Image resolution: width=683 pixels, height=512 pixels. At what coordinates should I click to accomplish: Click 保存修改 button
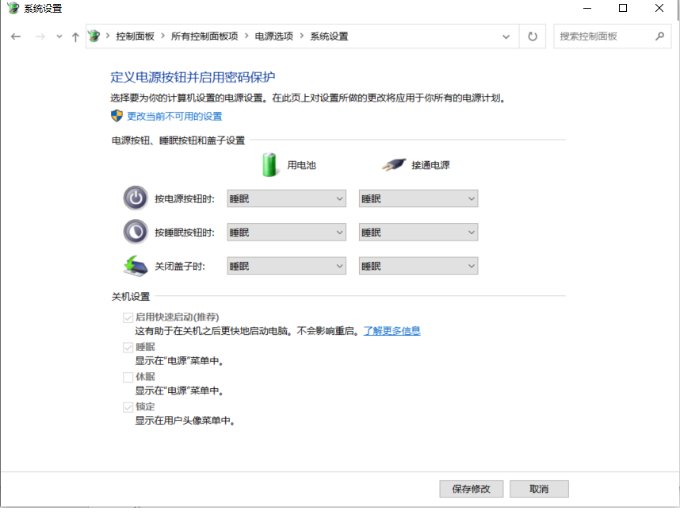[471, 489]
